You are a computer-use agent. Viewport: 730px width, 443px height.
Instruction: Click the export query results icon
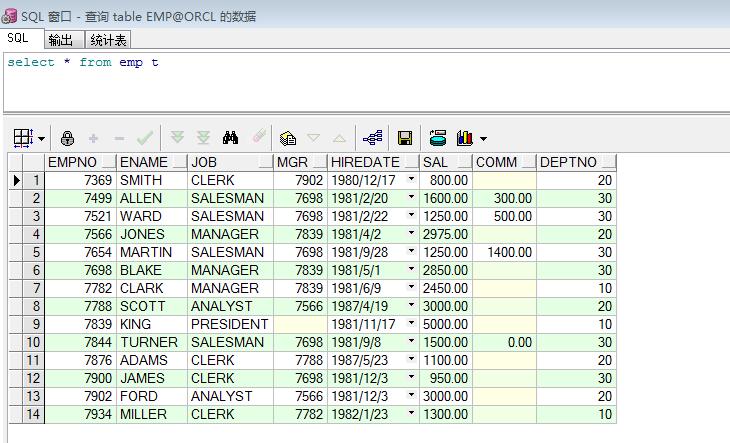click(x=438, y=138)
